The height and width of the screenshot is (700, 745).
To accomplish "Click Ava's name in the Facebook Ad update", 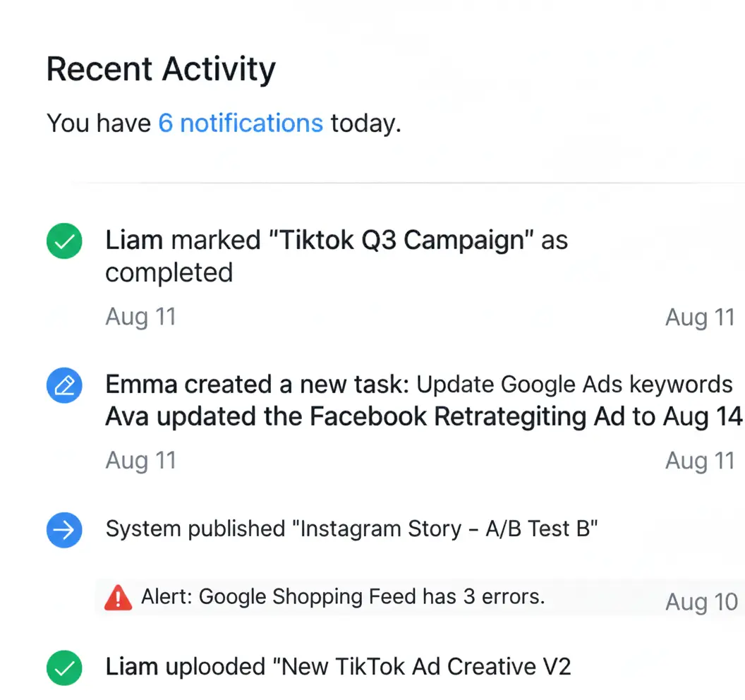I will tap(126, 417).
